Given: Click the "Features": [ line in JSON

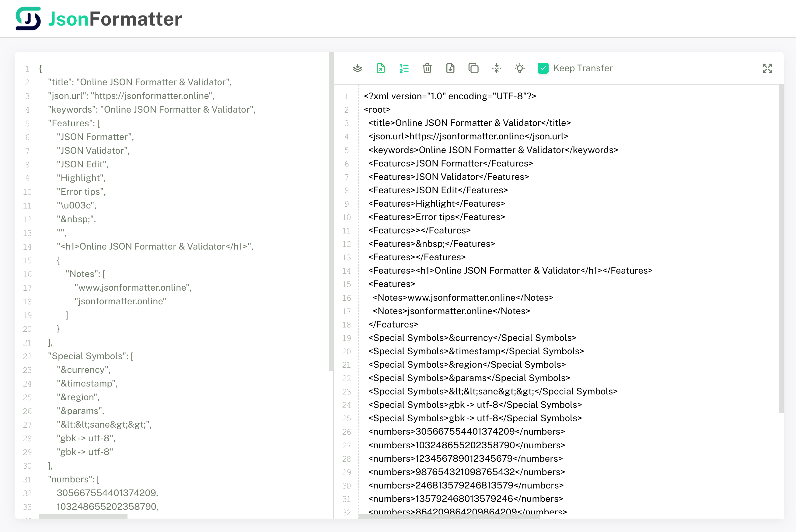Looking at the screenshot, I should [74, 123].
